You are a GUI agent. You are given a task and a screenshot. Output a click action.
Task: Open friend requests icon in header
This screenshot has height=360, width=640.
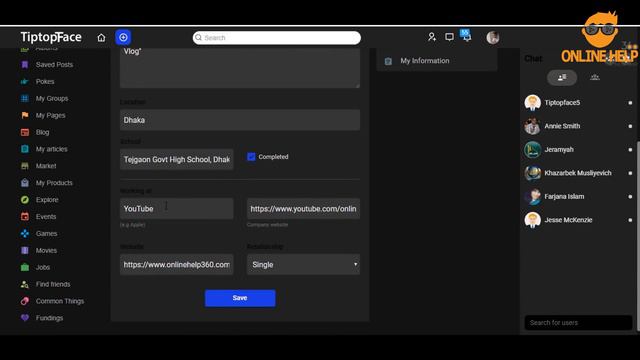[x=432, y=37]
